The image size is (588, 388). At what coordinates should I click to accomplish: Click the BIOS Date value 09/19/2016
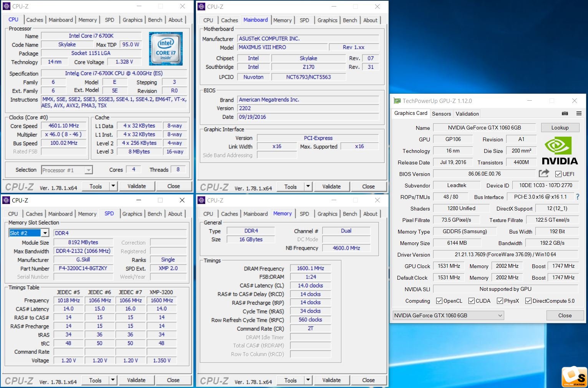[308, 117]
